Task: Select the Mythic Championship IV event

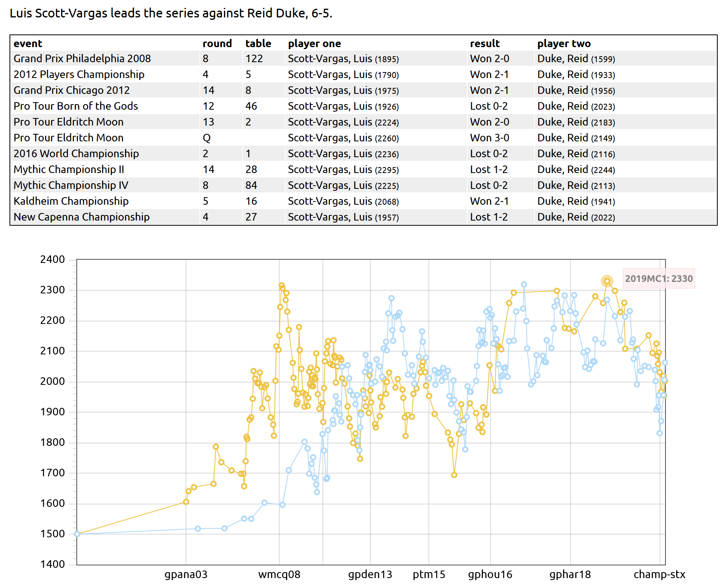Action: click(x=71, y=185)
